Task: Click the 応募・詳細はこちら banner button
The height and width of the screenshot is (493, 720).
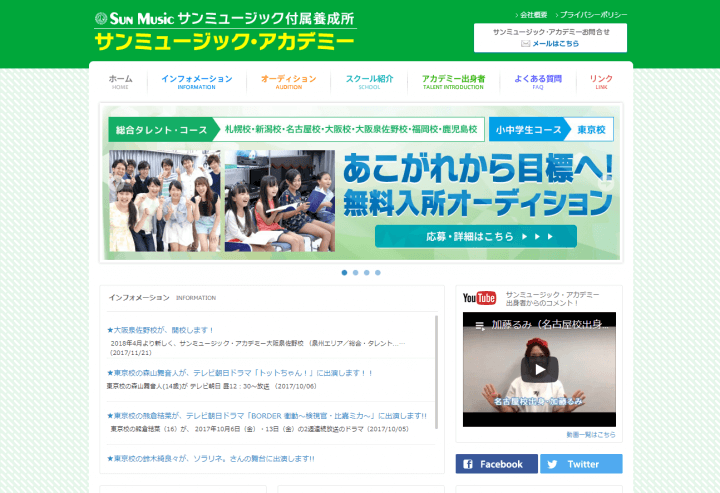Action: pyautogui.click(x=476, y=236)
